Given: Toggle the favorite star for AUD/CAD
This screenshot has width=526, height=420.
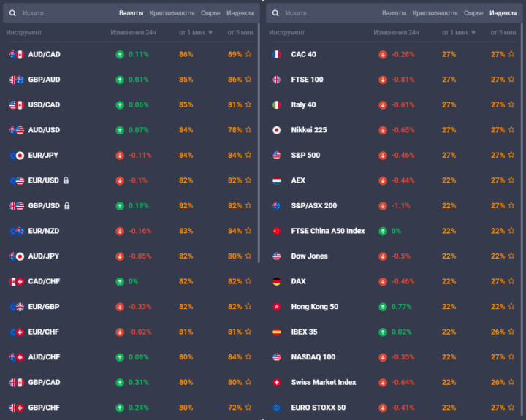Looking at the screenshot, I should [248, 55].
